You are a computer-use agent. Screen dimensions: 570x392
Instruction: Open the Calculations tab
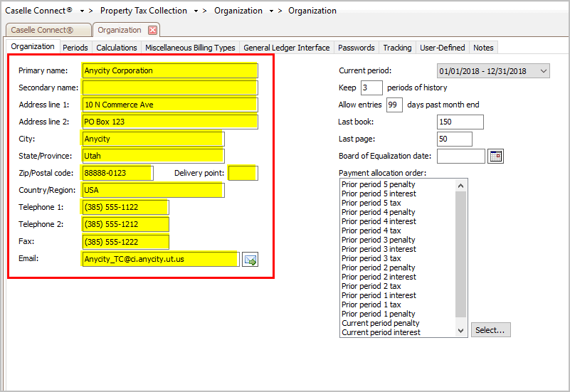117,48
